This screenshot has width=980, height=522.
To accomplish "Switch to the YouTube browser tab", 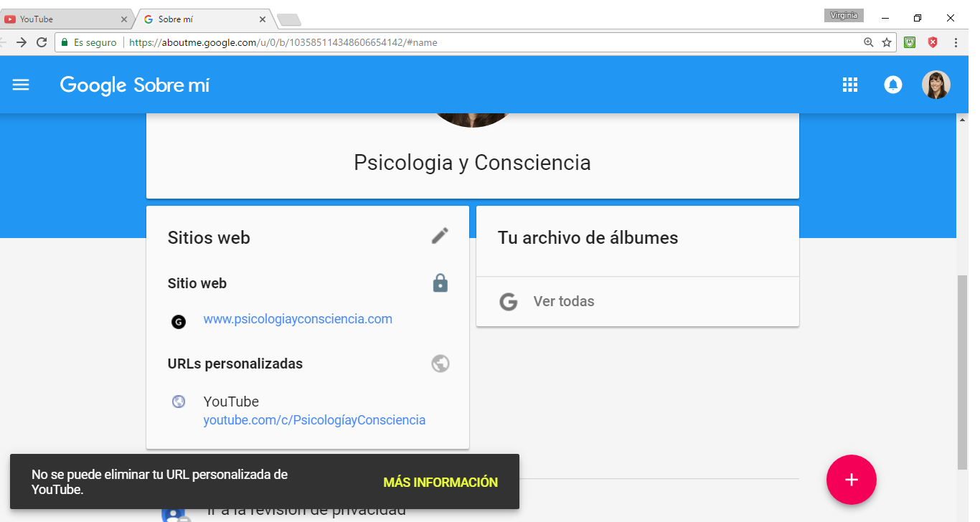I will pos(67,19).
